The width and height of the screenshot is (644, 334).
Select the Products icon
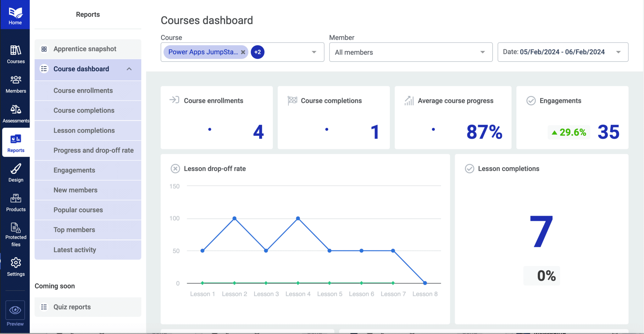15,201
